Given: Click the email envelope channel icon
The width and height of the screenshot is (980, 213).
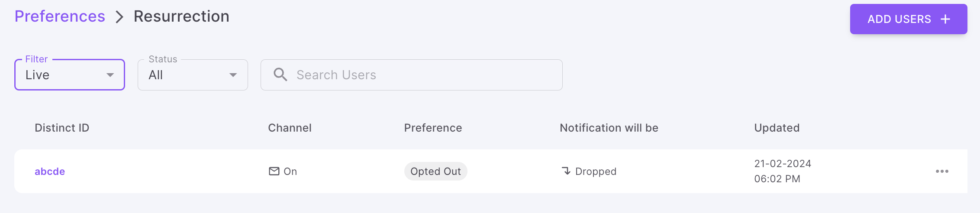Looking at the screenshot, I should pyautogui.click(x=274, y=171).
